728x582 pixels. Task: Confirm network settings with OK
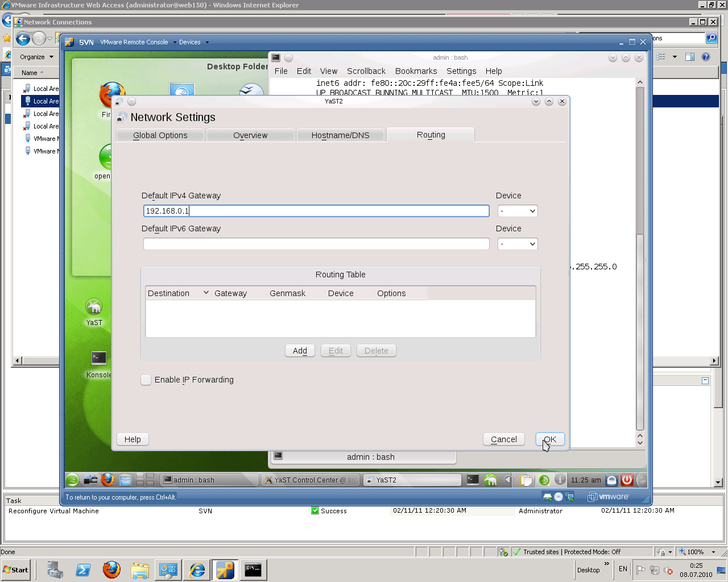(550, 439)
